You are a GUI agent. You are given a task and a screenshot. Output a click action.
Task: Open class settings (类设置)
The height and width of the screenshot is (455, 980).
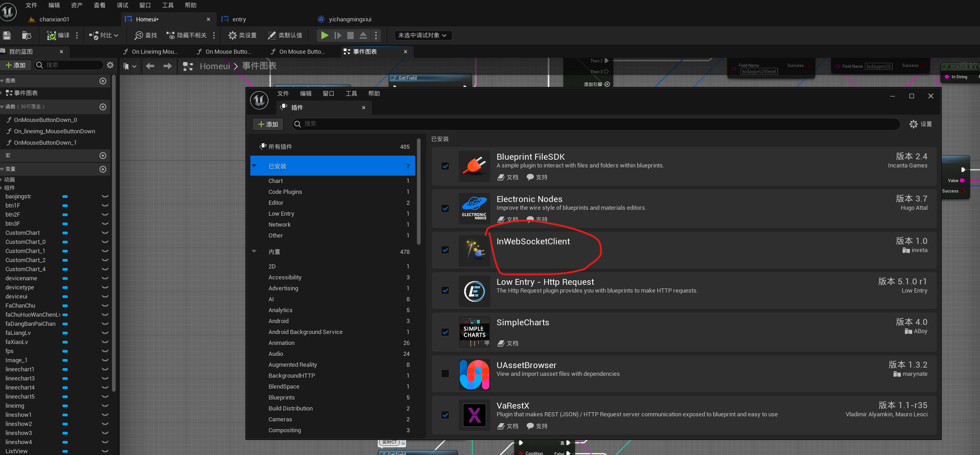point(242,35)
